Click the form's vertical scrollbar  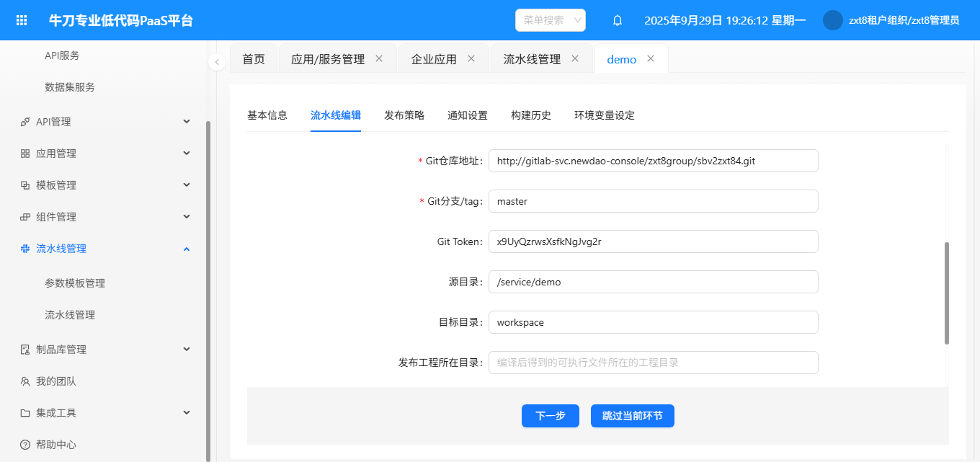pyautogui.click(x=946, y=293)
